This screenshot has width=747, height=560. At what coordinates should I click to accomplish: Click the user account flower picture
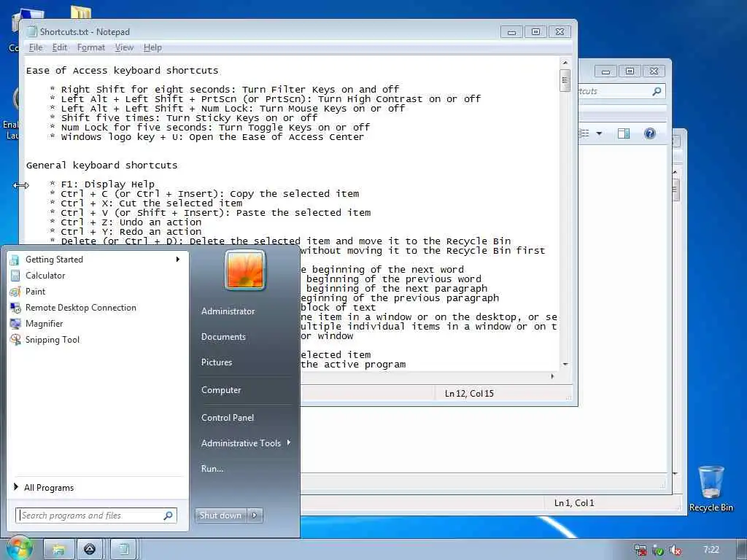(x=245, y=270)
